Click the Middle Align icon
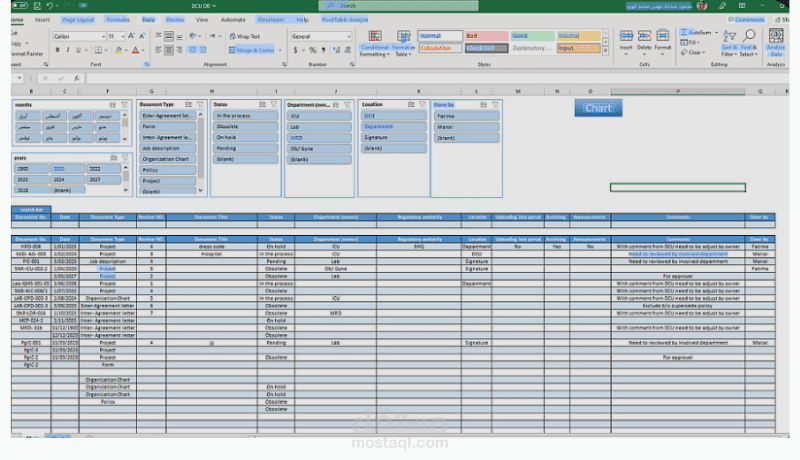 click(x=168, y=36)
